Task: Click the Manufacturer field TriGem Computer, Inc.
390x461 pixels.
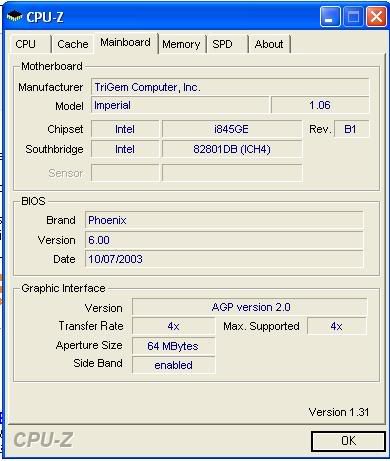Action: (x=230, y=87)
